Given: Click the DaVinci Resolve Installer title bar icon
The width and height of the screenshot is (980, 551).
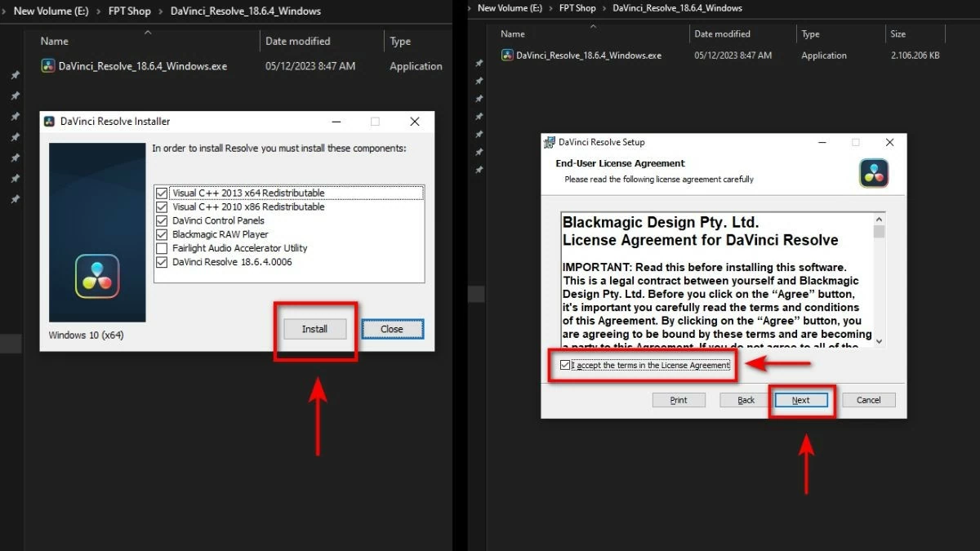Looking at the screenshot, I should point(50,122).
